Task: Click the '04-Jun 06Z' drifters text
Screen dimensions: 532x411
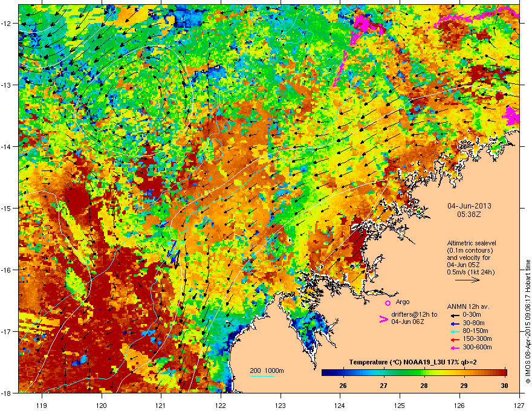Action: point(408,322)
